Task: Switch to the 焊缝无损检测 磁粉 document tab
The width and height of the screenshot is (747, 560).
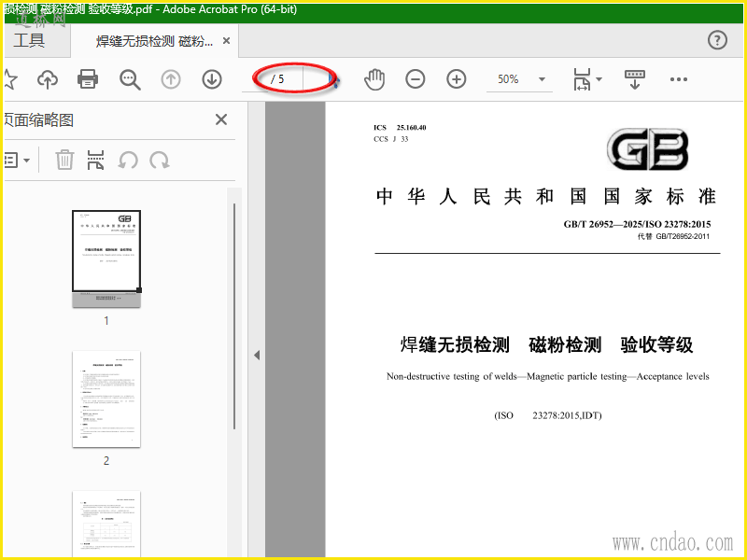Action: click(x=154, y=41)
